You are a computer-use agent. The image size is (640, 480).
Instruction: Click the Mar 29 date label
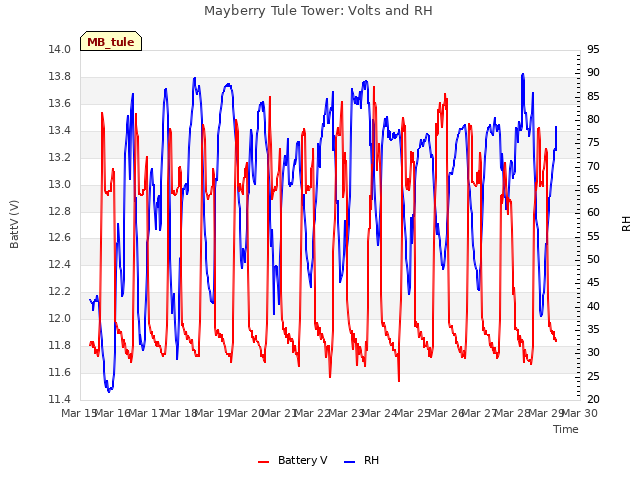coord(547,413)
